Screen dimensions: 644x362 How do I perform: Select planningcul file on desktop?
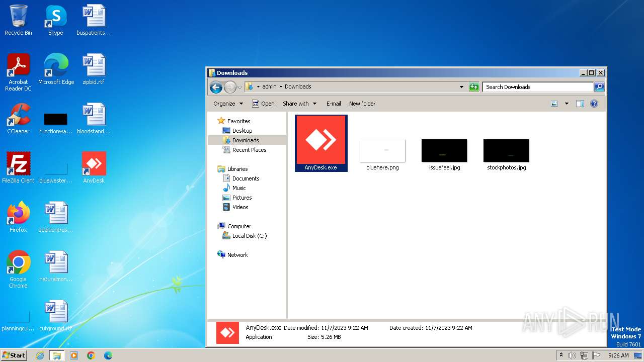coord(18,321)
